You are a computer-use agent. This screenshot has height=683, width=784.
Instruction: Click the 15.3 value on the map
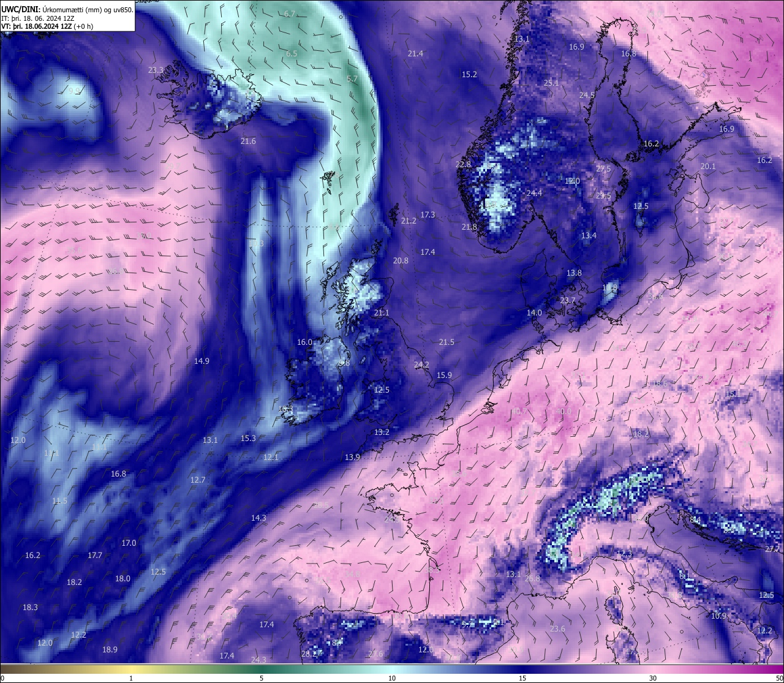(x=248, y=439)
